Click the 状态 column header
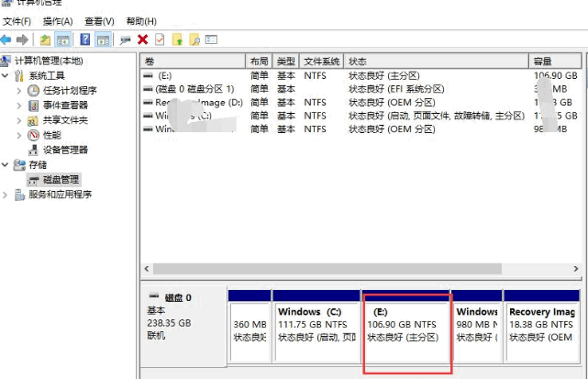The image size is (588, 379). [437, 61]
